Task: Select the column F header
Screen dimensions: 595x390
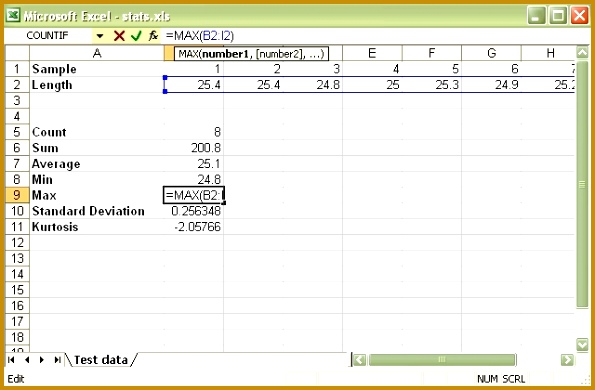Action: 431,53
